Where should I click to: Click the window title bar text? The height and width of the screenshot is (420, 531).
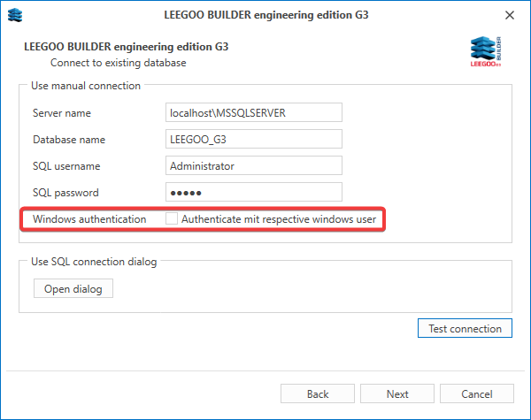coord(266,15)
